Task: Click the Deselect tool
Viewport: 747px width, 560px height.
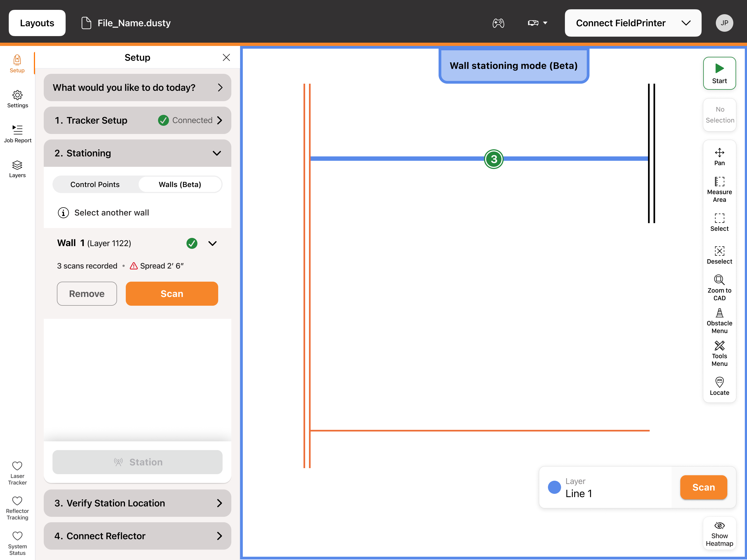Action: pyautogui.click(x=719, y=255)
